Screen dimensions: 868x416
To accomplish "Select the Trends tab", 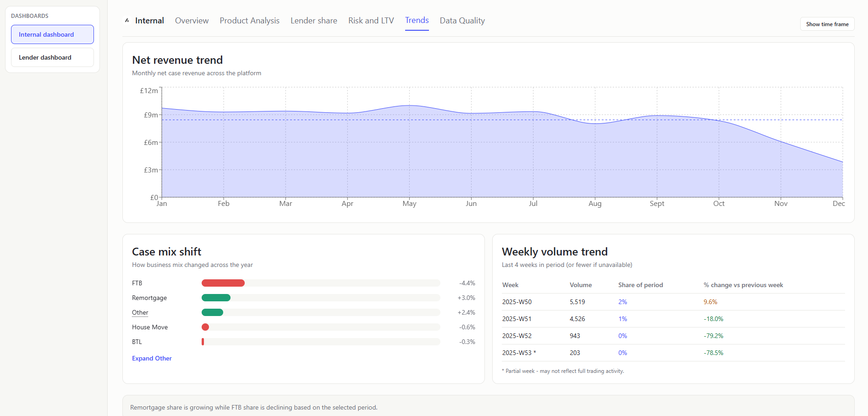I will 417,20.
